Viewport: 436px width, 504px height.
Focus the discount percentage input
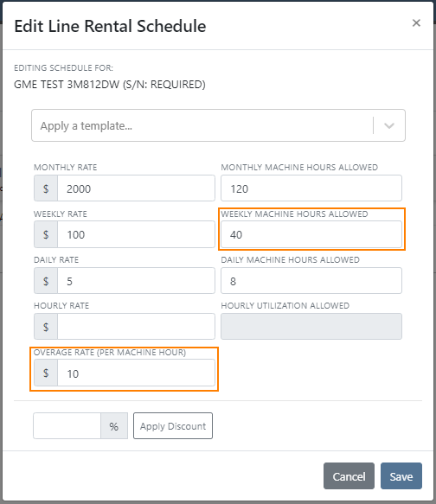click(x=67, y=426)
